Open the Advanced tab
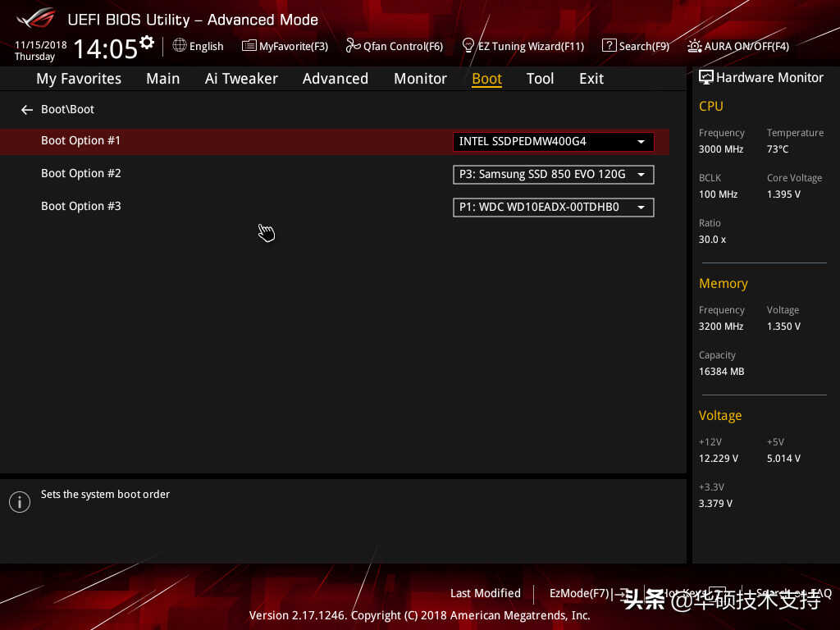The width and height of the screenshot is (840, 630). pyautogui.click(x=336, y=79)
